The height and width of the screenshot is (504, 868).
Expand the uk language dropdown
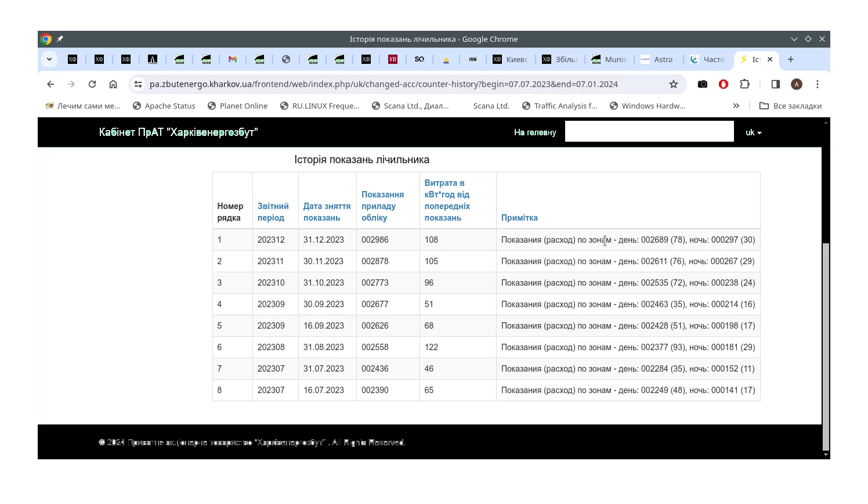click(753, 132)
